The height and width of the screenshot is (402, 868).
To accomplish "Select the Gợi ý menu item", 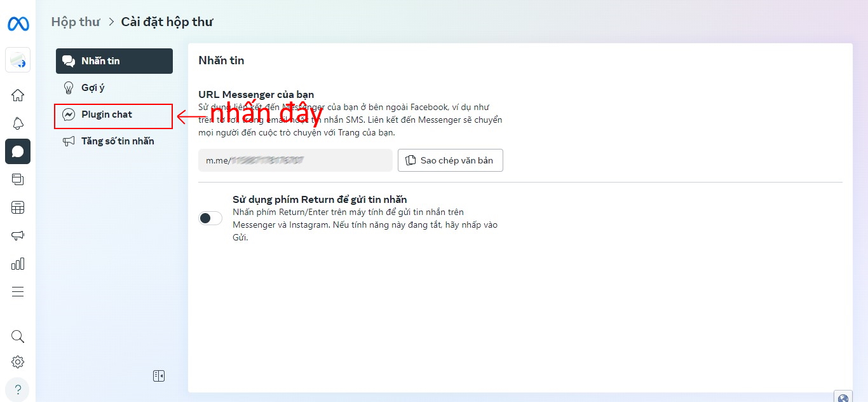I will pos(93,88).
